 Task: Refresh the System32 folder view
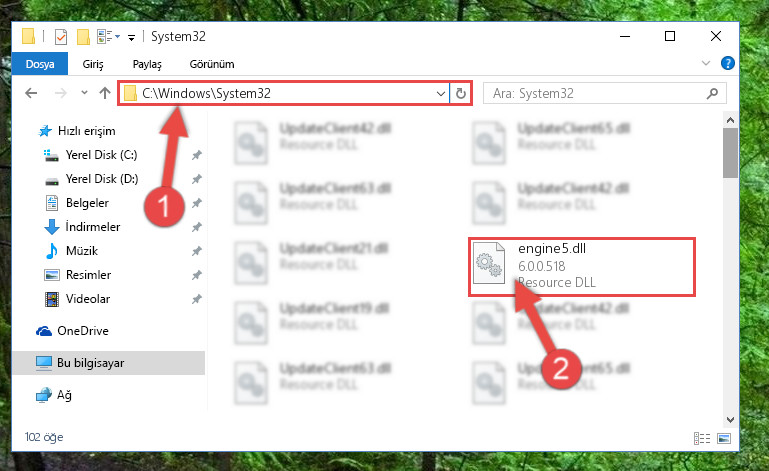pos(461,93)
